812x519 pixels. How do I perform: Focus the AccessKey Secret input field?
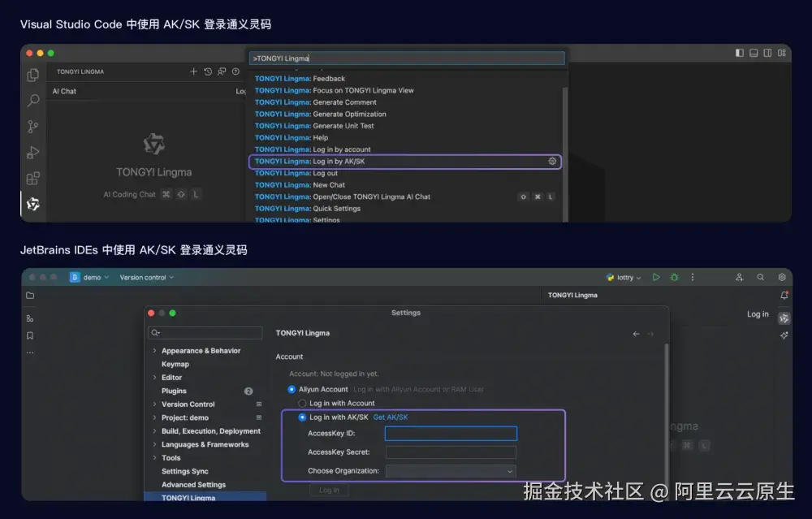tap(451, 452)
